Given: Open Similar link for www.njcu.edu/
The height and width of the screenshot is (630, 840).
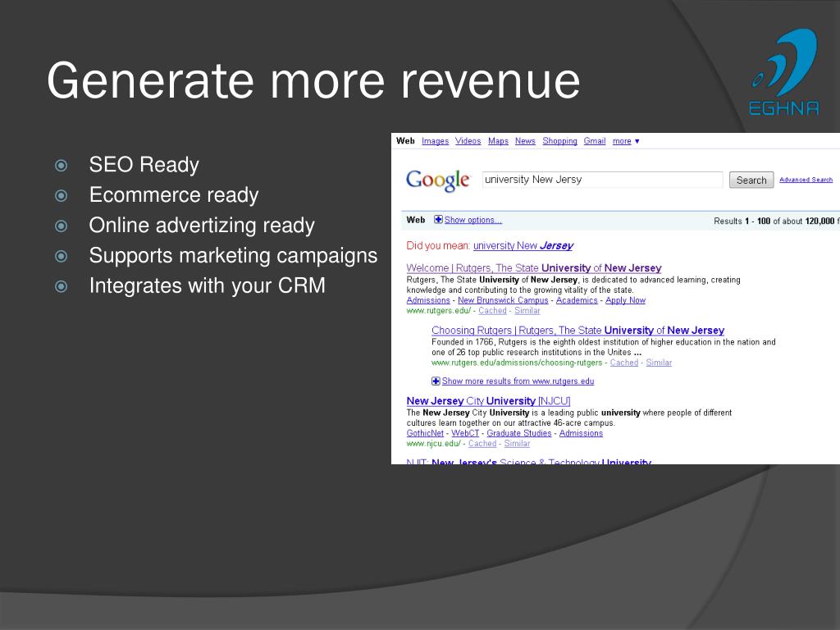Looking at the screenshot, I should pos(517,444).
